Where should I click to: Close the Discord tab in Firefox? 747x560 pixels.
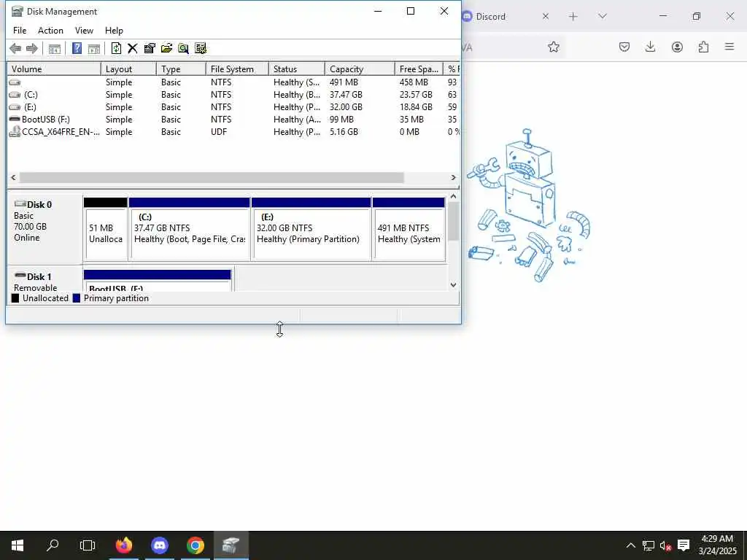546,17
